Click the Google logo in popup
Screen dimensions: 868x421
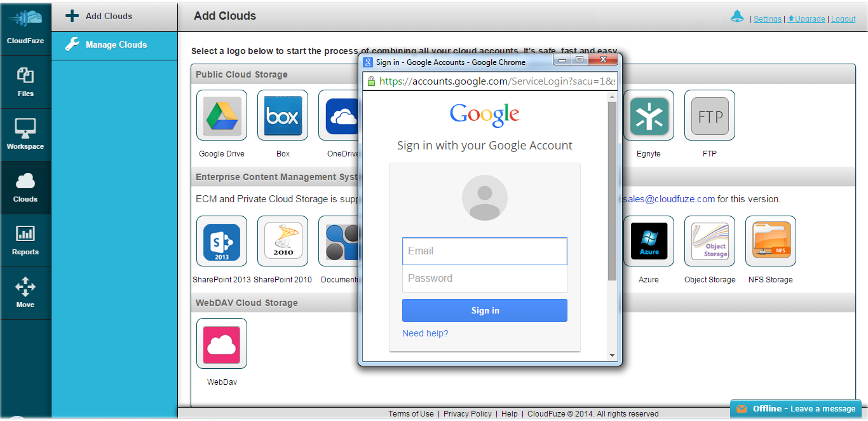pos(485,114)
